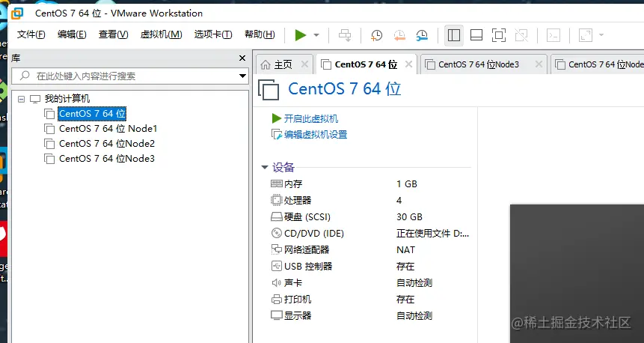Click the USB 控制器 device row

click(369, 266)
